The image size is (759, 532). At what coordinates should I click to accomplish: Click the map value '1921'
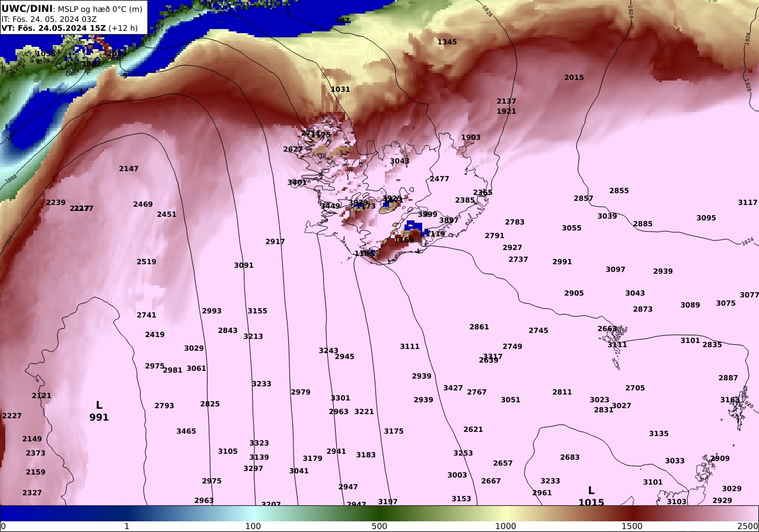506,111
